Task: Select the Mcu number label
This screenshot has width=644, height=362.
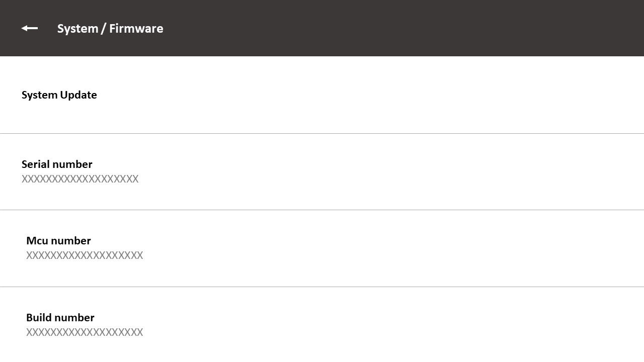Action: 58,240
